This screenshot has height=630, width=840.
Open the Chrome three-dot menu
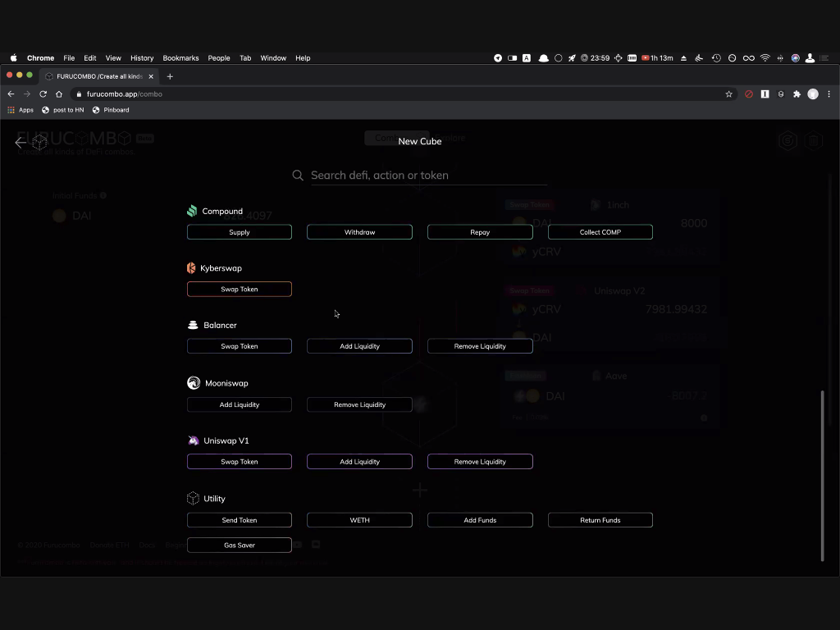(x=829, y=94)
